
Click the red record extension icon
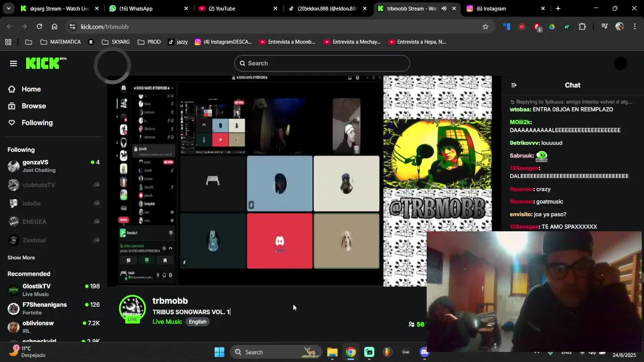pyautogui.click(x=522, y=27)
